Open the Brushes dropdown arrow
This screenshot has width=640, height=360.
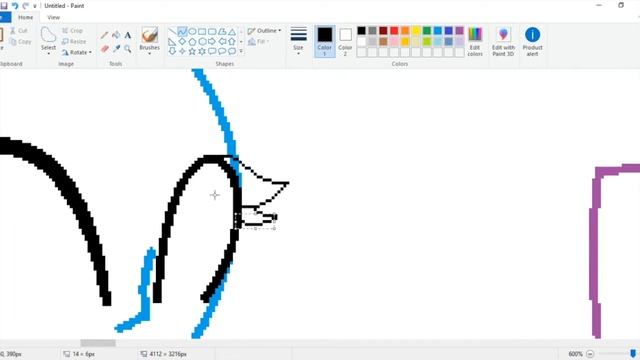pyautogui.click(x=149, y=54)
